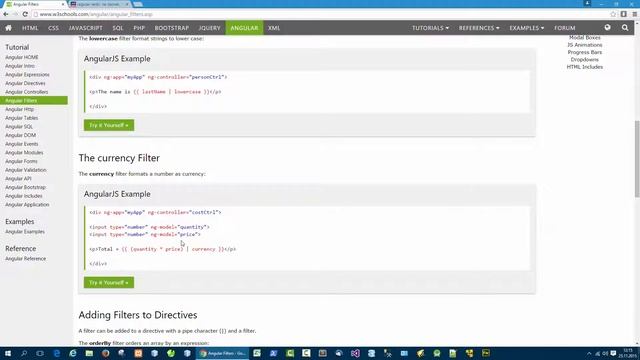Open the JAVASCRIPT menu item
Image resolution: width=640 pixels, height=360 pixels.
click(x=85, y=28)
